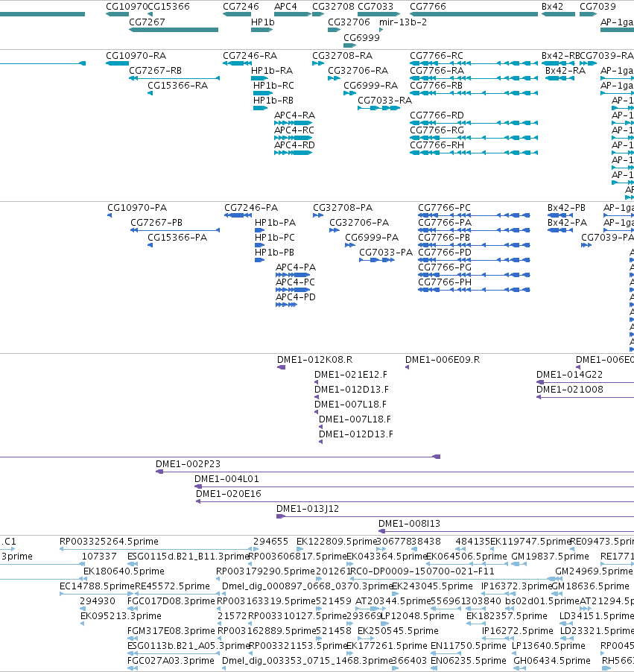Screen dimensions: 634x672
Task: Select transcript APC4-RD
Action: tap(294, 145)
